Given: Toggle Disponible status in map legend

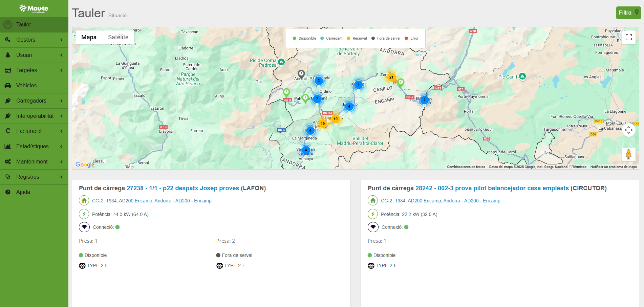Looking at the screenshot, I should click(x=304, y=38).
